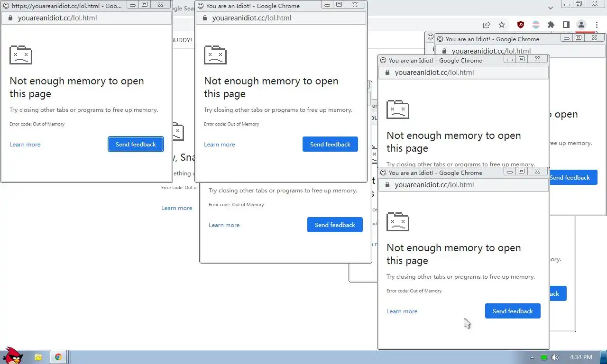Expand the tab search chevron in main Chrome

(x=551, y=8)
